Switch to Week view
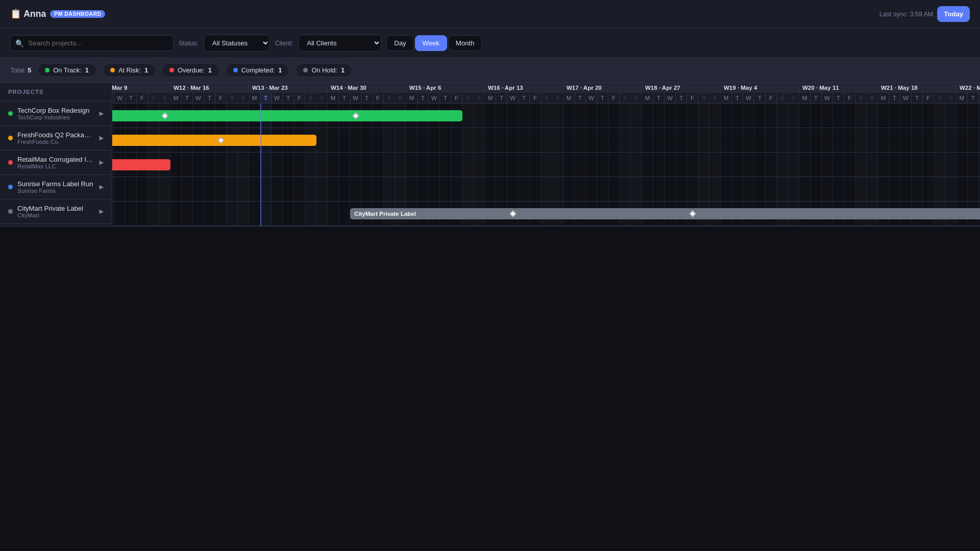Screen dimensions: 980x551 [431, 43]
